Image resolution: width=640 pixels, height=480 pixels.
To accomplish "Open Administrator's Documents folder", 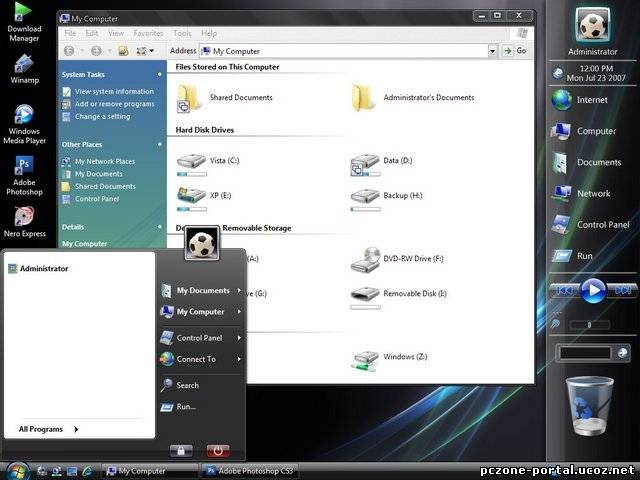I will (x=413, y=97).
